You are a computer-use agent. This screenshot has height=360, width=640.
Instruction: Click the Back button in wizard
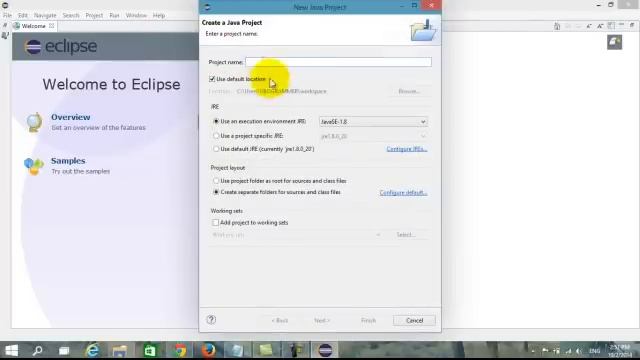(x=280, y=320)
